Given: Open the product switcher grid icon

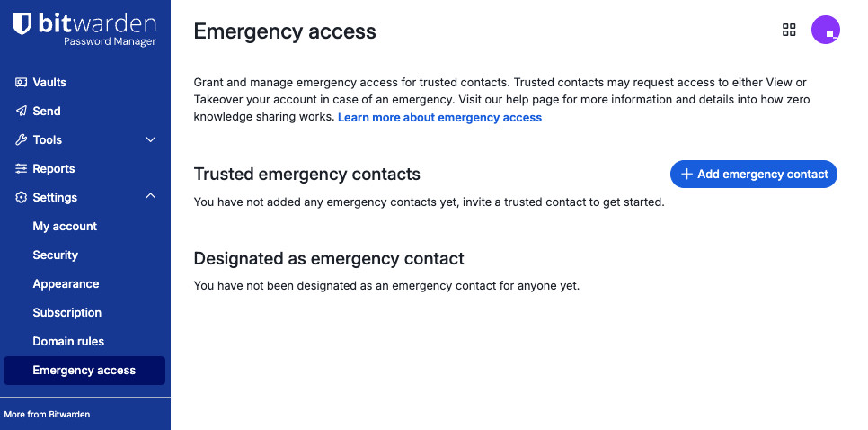Looking at the screenshot, I should 789,30.
